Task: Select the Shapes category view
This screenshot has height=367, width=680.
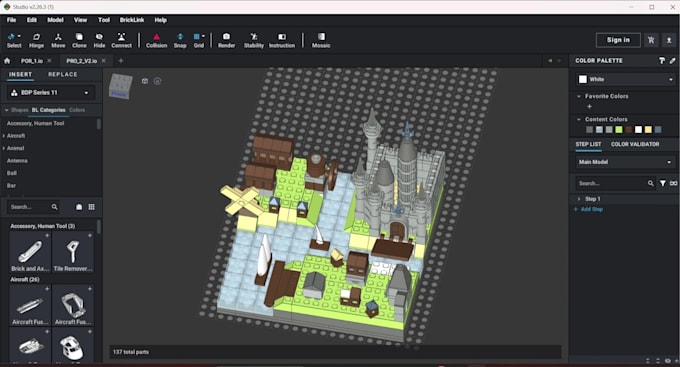Action: pyautogui.click(x=20, y=110)
